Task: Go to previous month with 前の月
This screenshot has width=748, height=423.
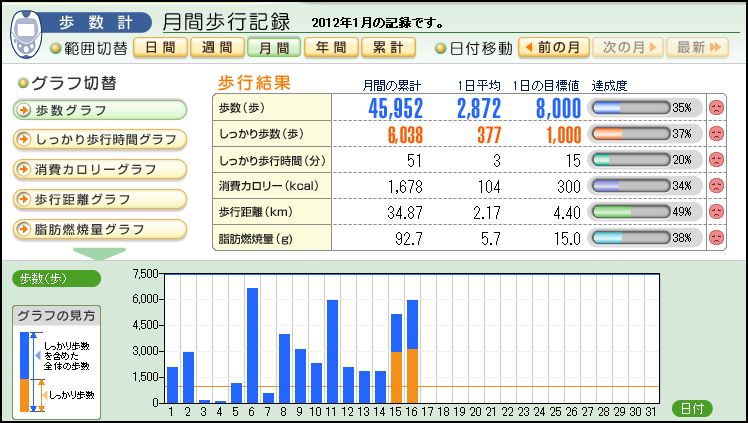Action: [x=554, y=48]
